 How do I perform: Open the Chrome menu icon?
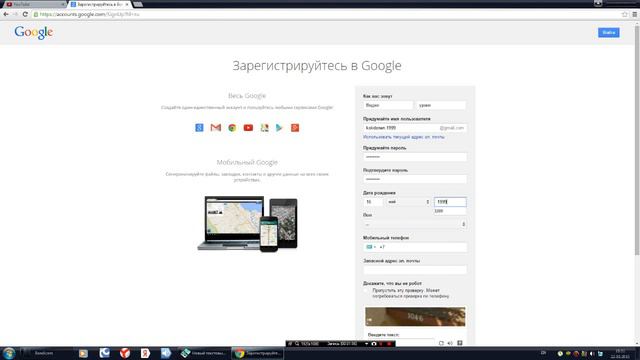[635, 14]
